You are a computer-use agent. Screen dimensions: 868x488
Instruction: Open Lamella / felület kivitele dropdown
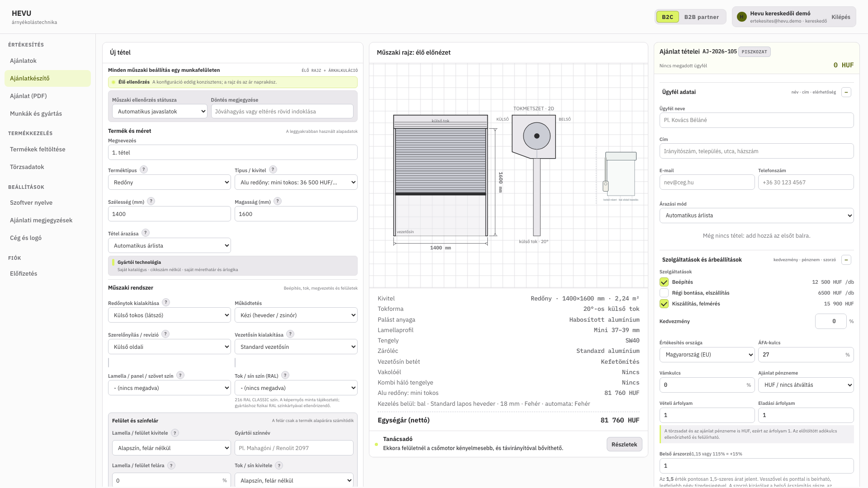(171, 448)
